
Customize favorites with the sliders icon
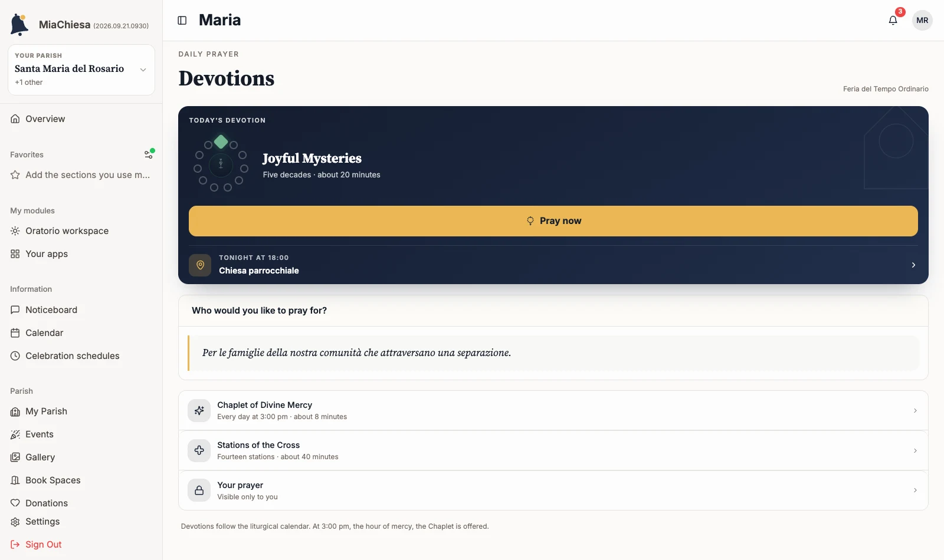(149, 154)
